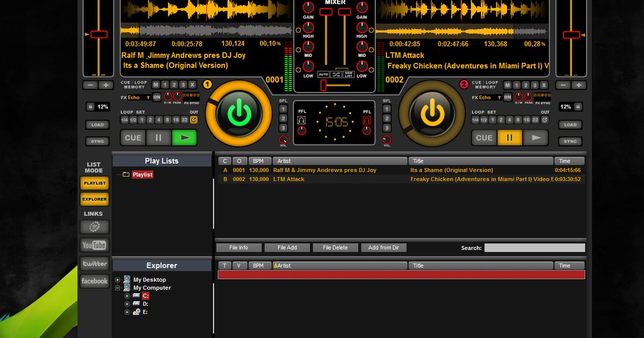Expand the My Computer tree item
The height and width of the screenshot is (338, 644).
pos(118,288)
